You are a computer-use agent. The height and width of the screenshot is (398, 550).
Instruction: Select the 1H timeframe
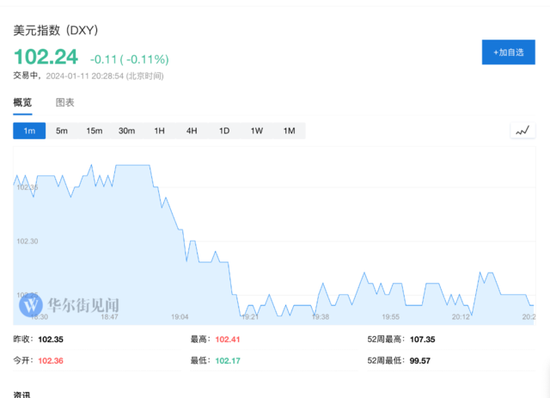coord(159,131)
